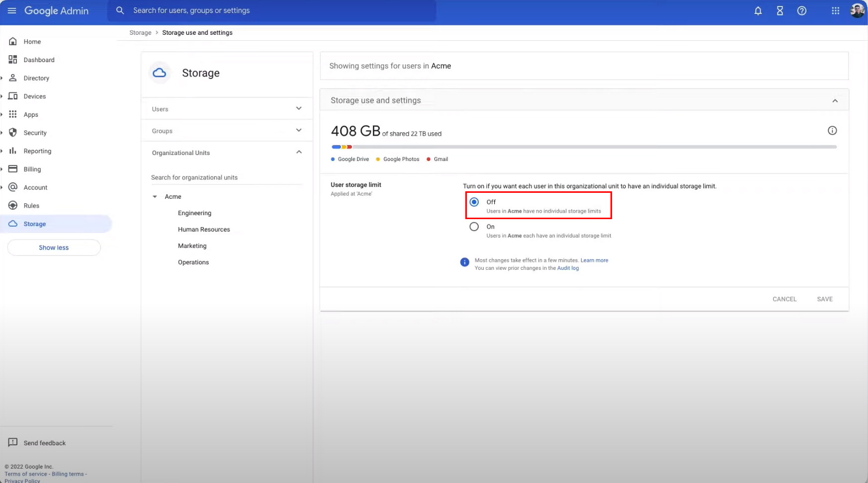This screenshot has height=483, width=868.
Task: Click the Send feedback icon
Action: [13, 442]
